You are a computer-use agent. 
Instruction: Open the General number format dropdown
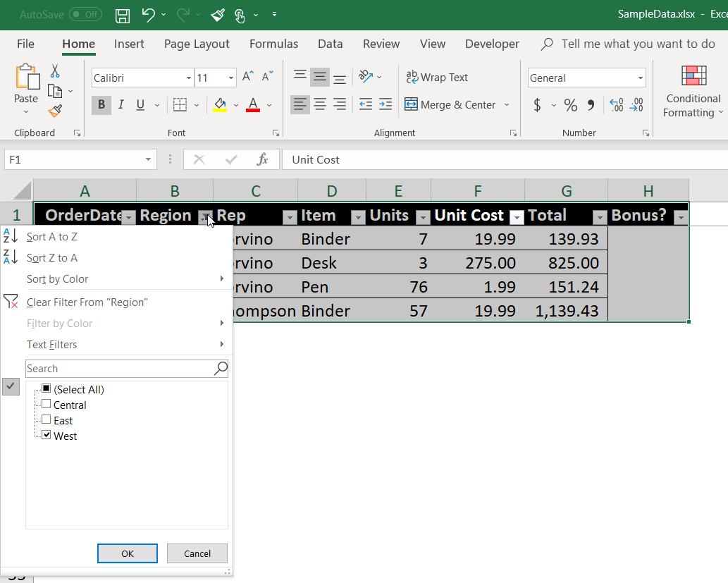point(641,78)
